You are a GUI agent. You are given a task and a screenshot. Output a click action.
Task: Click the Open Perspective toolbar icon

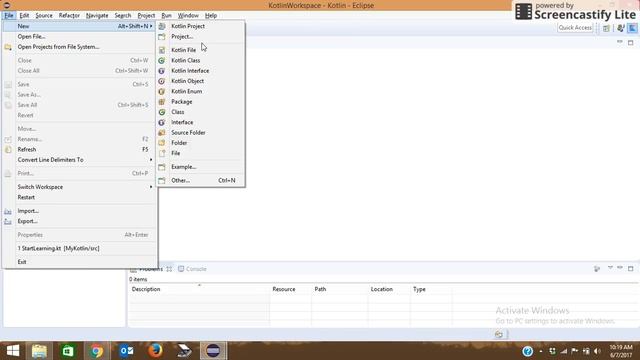607,28
